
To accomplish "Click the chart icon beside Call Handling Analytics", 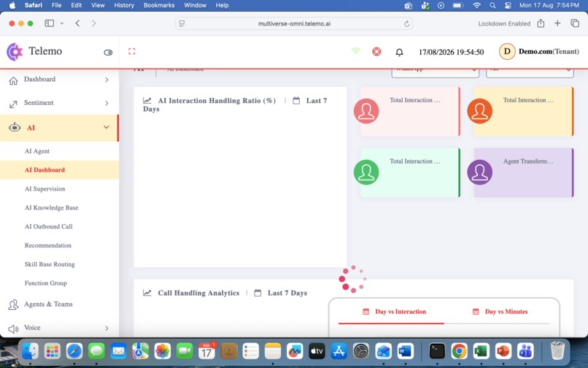I will pos(147,293).
